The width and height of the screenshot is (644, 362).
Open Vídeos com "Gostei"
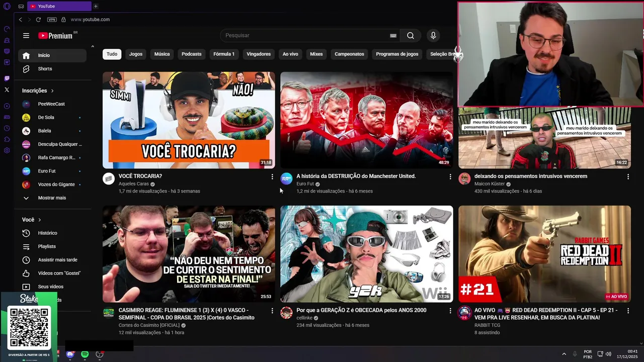[52, 274]
